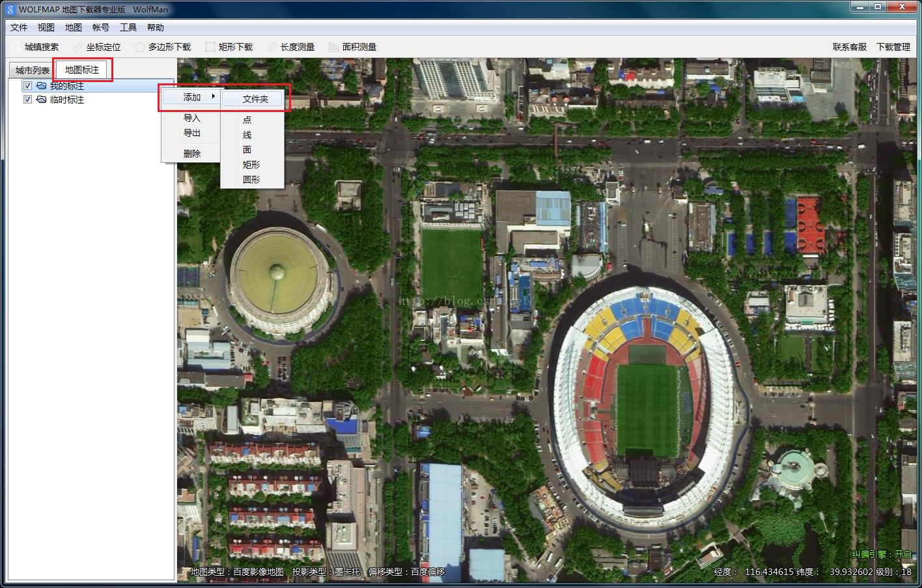Click the 联系客服 button

[849, 47]
